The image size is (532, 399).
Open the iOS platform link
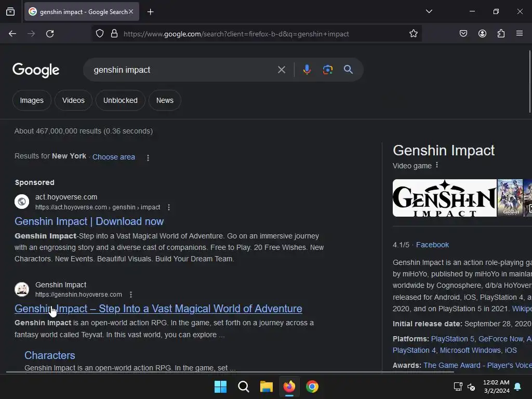[x=511, y=351]
